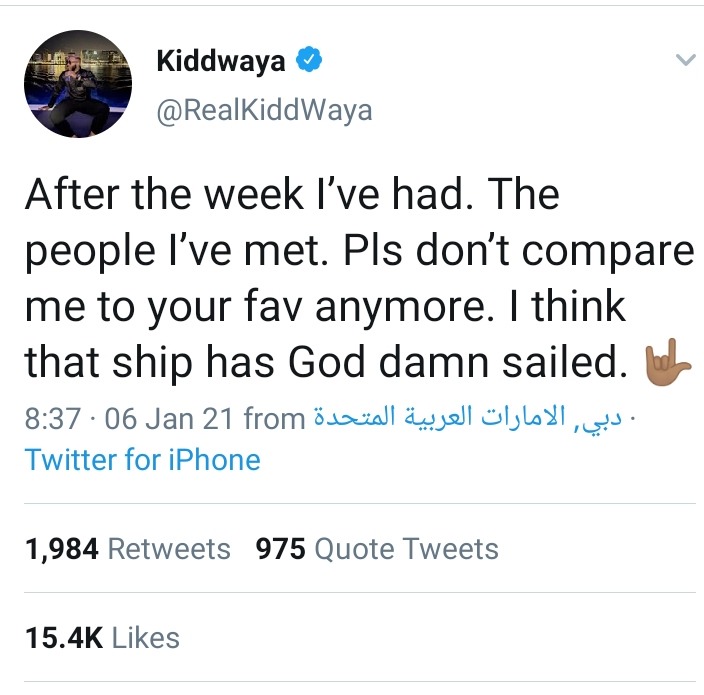Click the Likes label text
This screenshot has height=695, width=704.
[x=145, y=638]
